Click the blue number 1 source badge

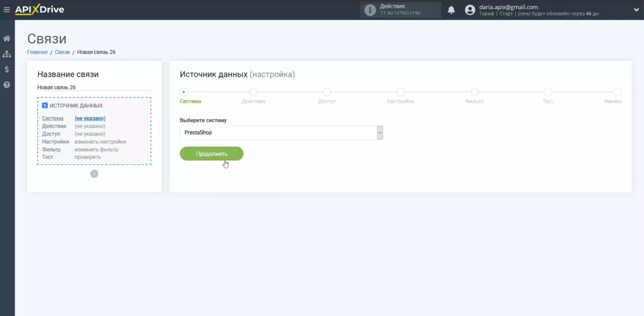45,106
